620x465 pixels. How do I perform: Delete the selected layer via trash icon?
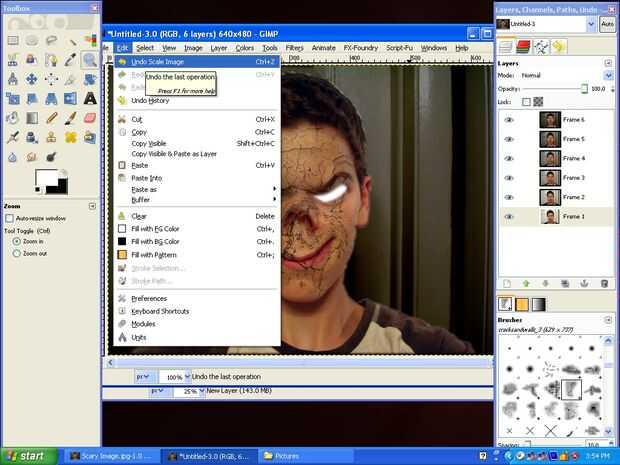click(x=604, y=284)
